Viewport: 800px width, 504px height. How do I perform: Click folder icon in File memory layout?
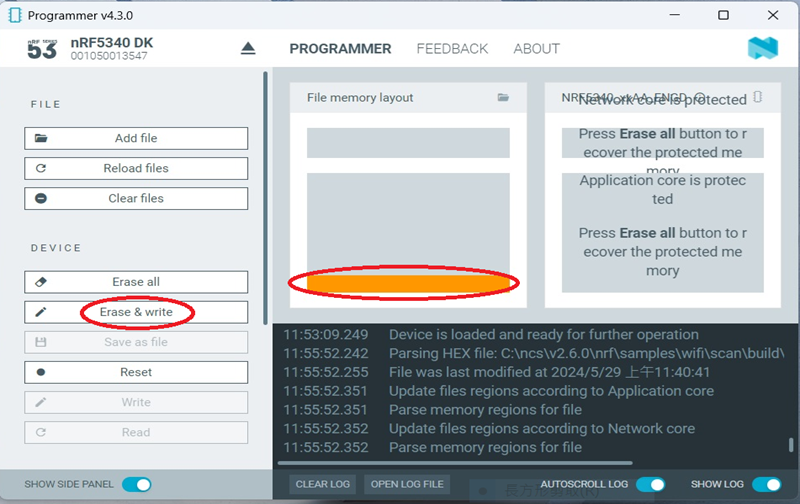pyautogui.click(x=504, y=98)
